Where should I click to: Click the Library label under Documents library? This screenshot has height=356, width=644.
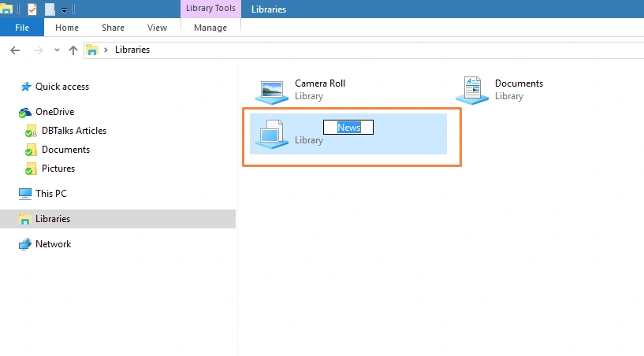pos(509,96)
